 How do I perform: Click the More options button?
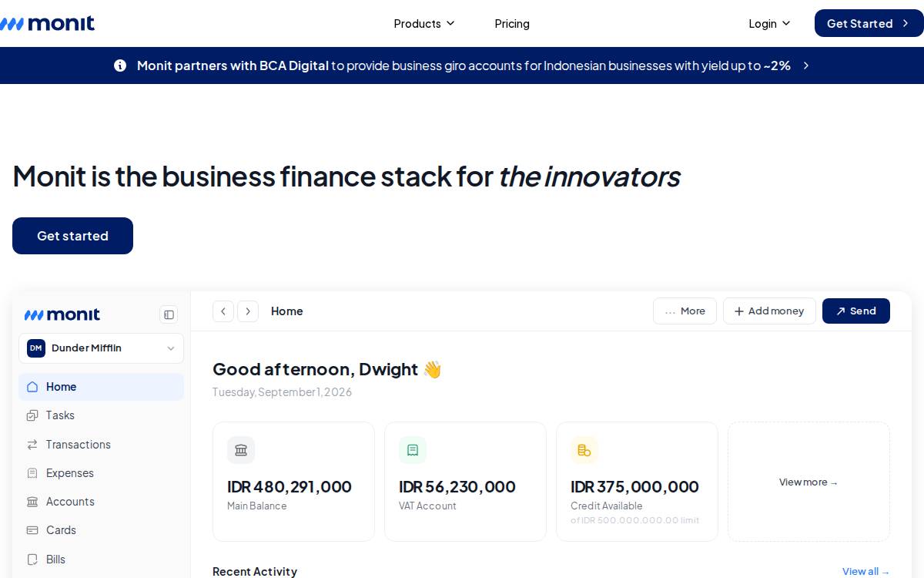685,311
